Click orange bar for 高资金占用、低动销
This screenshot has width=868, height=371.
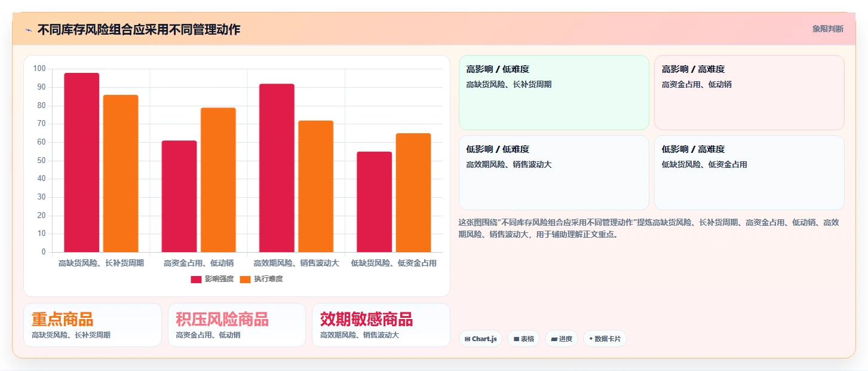218,180
